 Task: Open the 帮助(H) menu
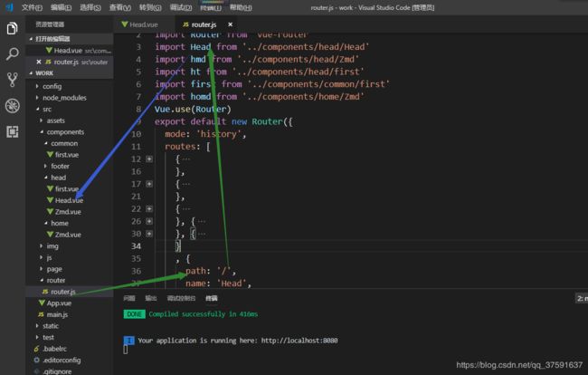tap(241, 7)
